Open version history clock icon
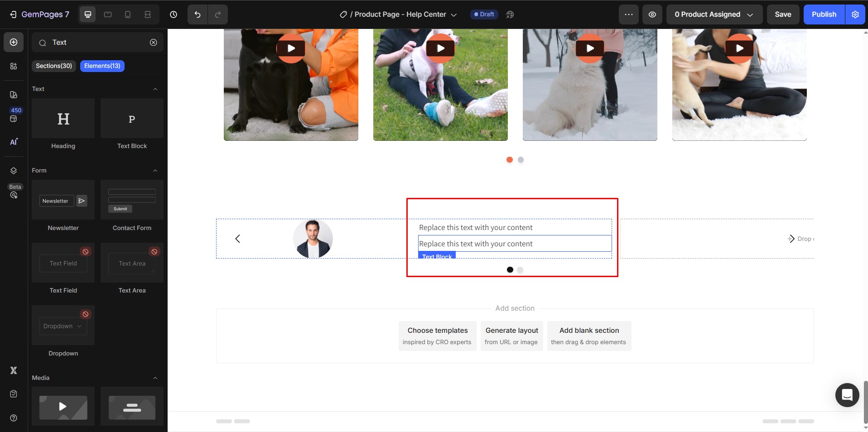 coord(174,14)
